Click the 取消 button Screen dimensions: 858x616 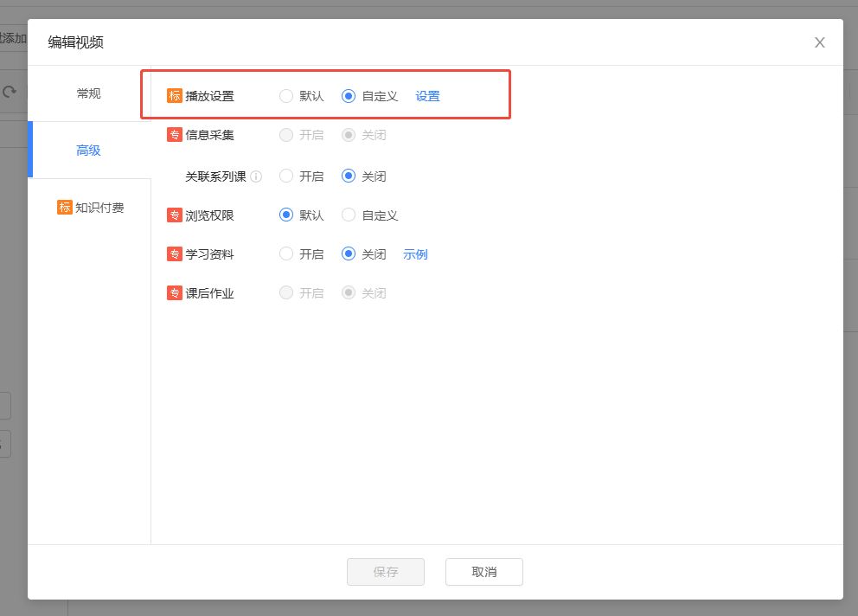(x=483, y=572)
